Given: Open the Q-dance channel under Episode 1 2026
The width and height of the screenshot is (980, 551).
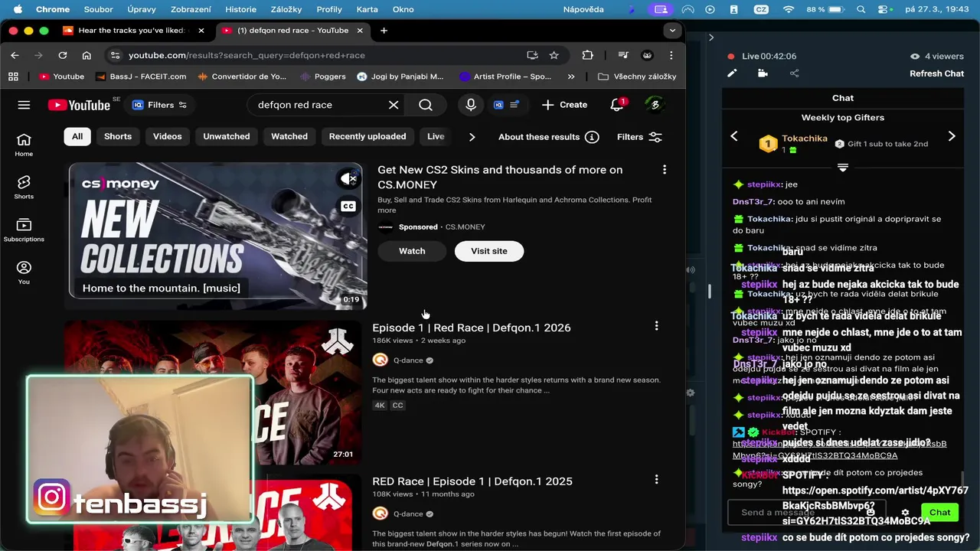Looking at the screenshot, I should tap(408, 360).
